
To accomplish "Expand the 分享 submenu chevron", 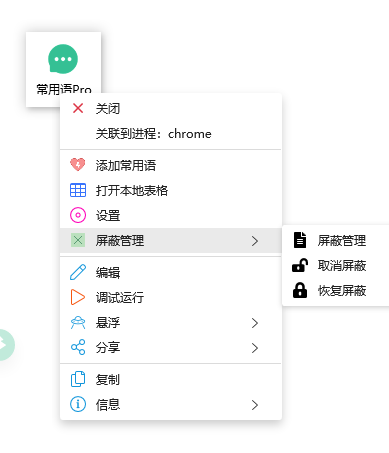I will [x=255, y=348].
